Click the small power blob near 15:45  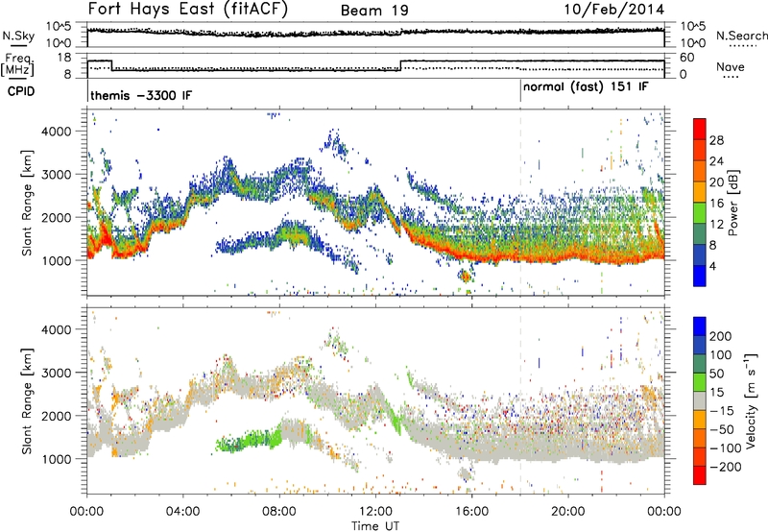[x=466, y=276]
